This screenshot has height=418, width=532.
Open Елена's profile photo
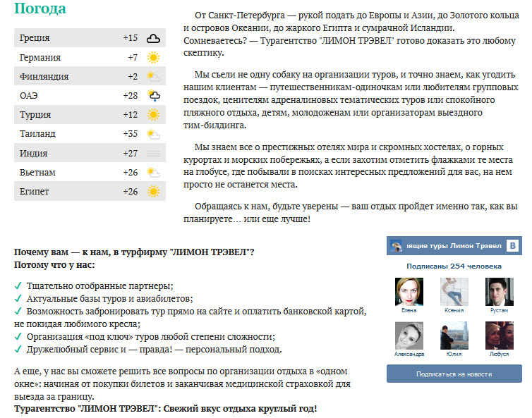coord(409,292)
